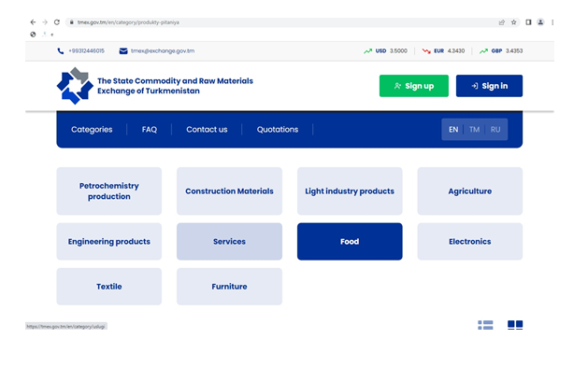Click the exchange logo icon
588x381 pixels.
74,86
